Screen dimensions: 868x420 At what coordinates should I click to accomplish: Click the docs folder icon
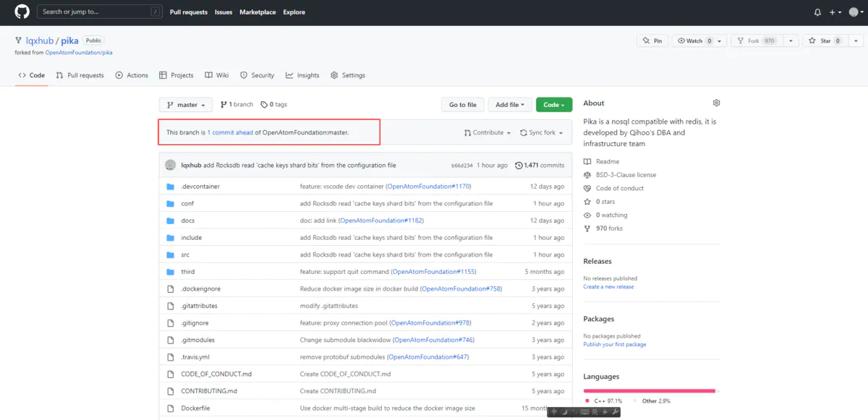171,220
